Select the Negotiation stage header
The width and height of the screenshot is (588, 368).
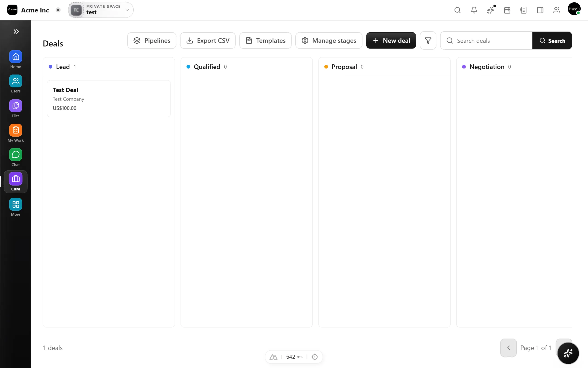click(514, 67)
